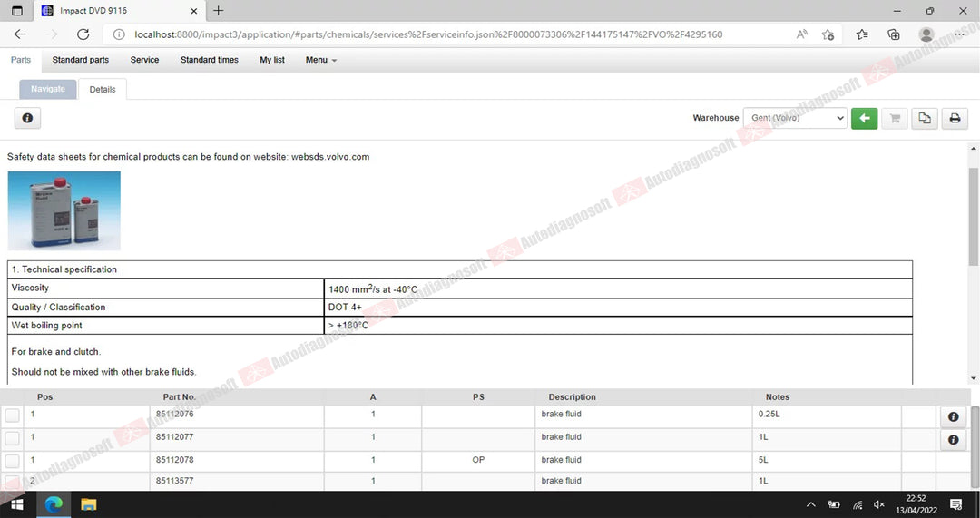Click the browser profile avatar icon
This screenshot has height=518, width=980.
point(926,34)
